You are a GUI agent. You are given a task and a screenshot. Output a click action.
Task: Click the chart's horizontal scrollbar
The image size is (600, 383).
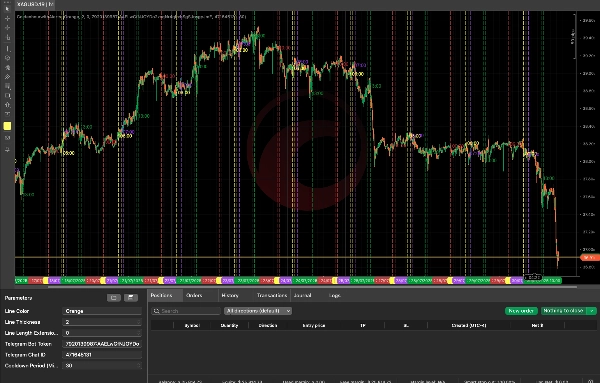pos(312,287)
